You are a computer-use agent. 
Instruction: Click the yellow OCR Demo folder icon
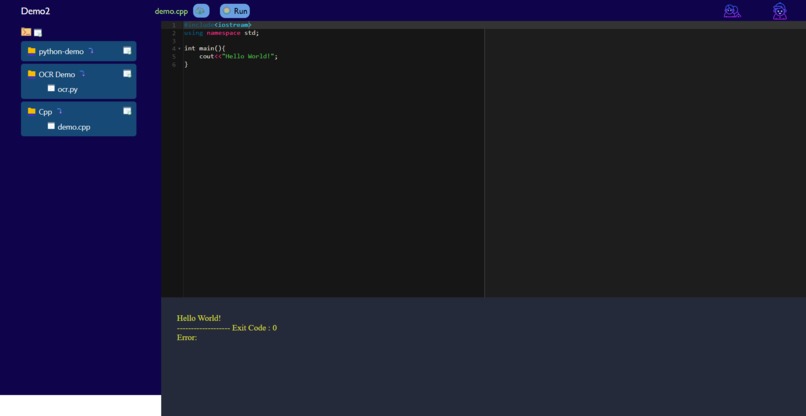click(31, 74)
